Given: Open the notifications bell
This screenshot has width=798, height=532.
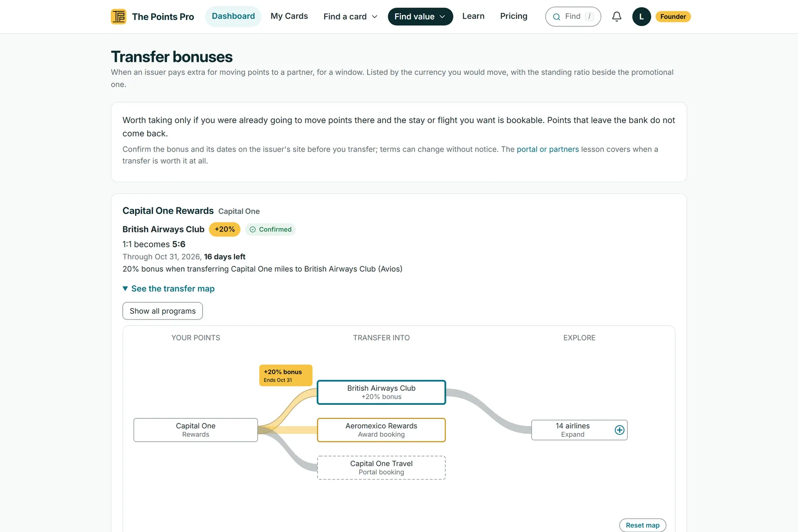Looking at the screenshot, I should click(617, 16).
